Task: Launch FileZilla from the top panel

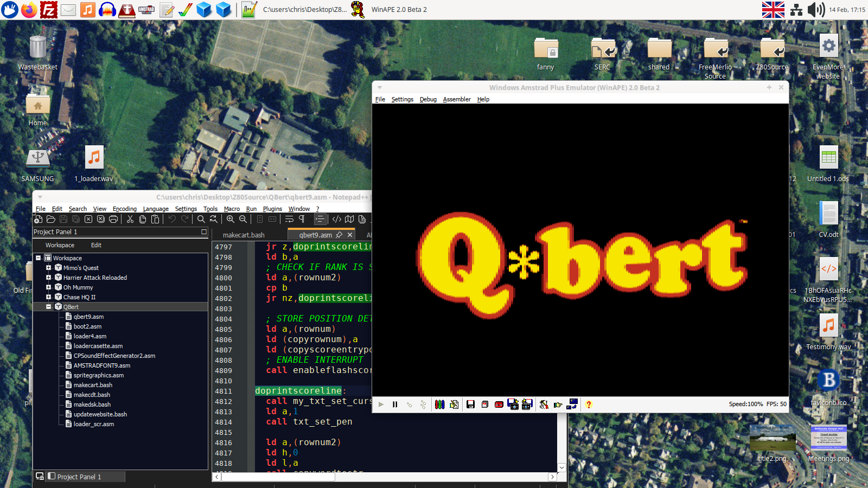Action: click(49, 10)
